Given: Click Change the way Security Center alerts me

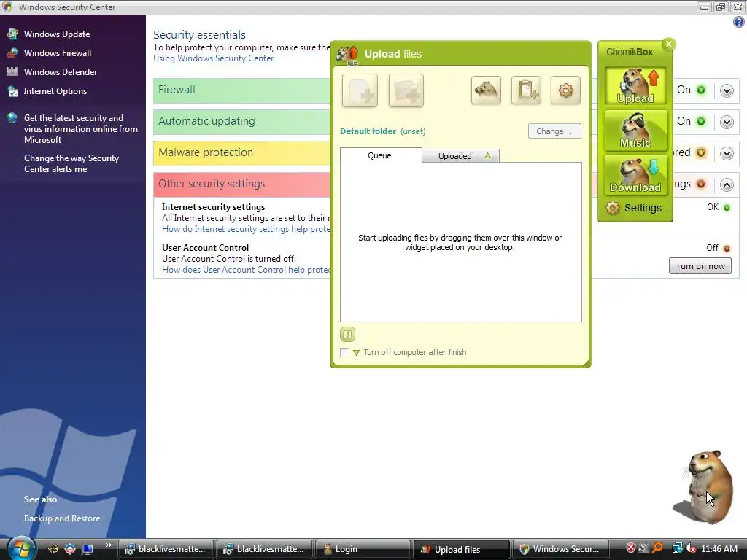Looking at the screenshot, I should click(x=71, y=163).
